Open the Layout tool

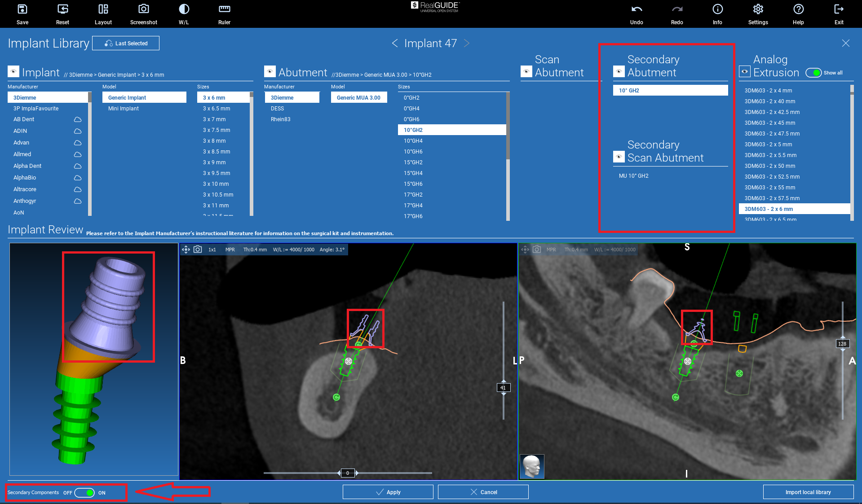pos(103,9)
